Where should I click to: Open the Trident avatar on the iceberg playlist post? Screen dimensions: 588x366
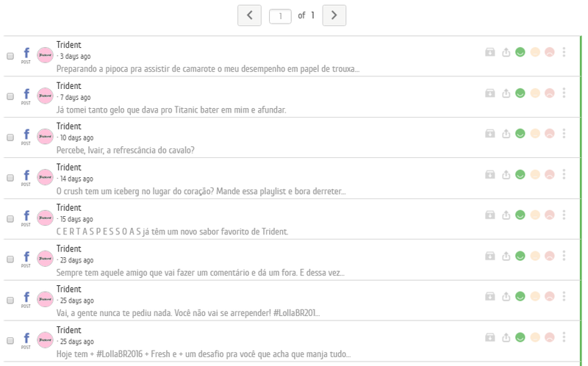point(45,177)
